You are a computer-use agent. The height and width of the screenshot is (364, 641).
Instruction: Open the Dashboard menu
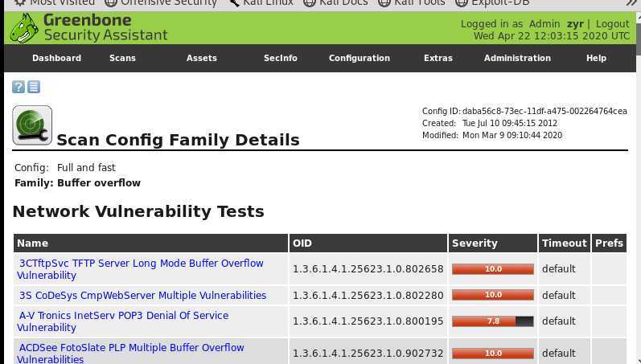click(57, 58)
